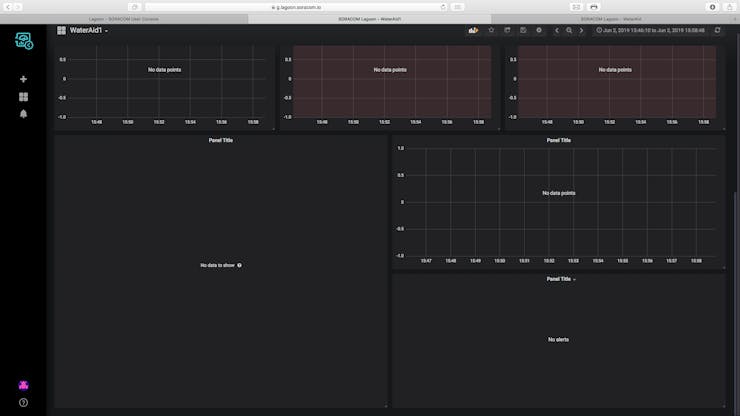740x416 pixels.
Task: Click Safari's downloads icon
Action: click(x=713, y=7)
